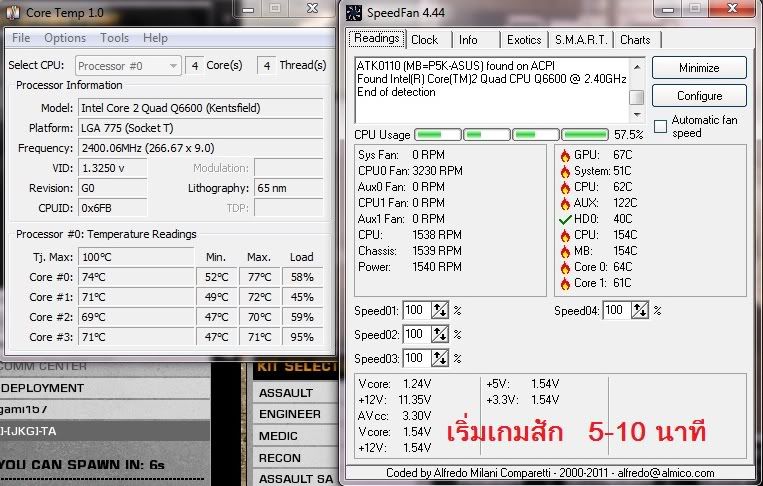Enable the Automatic fan speed checkbox

coord(660,126)
